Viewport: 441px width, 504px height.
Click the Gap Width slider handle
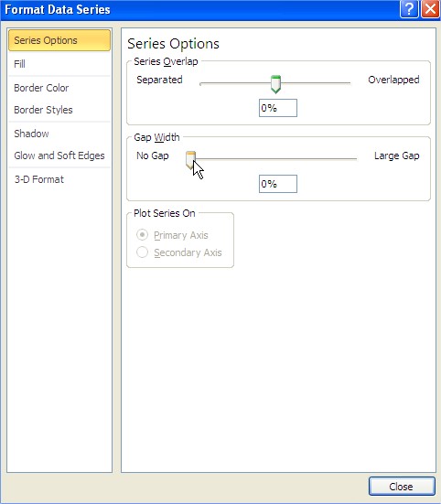click(190, 160)
